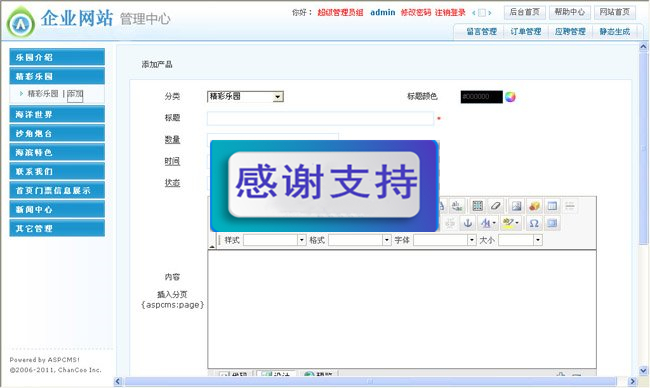Open the 字体 font dropdown
This screenshot has width=650, height=388.
[x=444, y=240]
